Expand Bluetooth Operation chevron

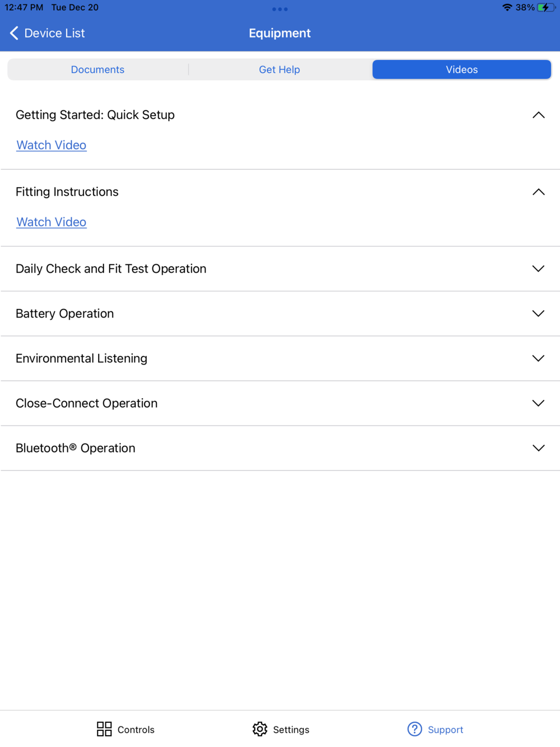pos(538,448)
